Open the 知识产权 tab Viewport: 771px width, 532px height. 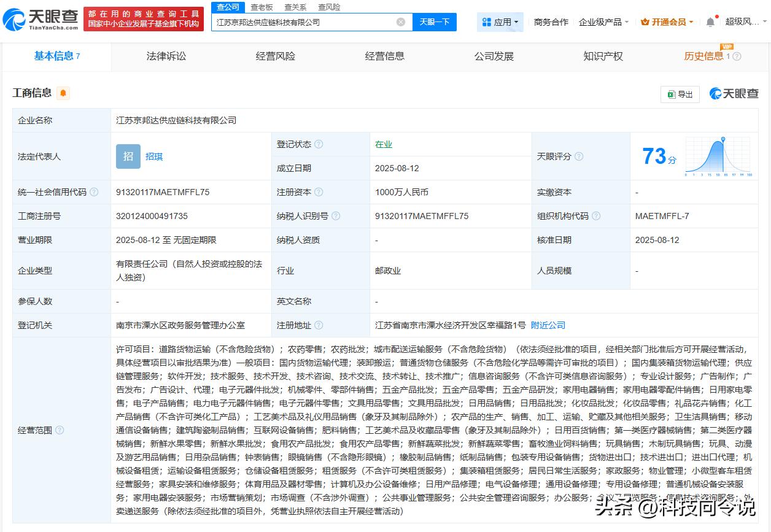click(x=603, y=56)
